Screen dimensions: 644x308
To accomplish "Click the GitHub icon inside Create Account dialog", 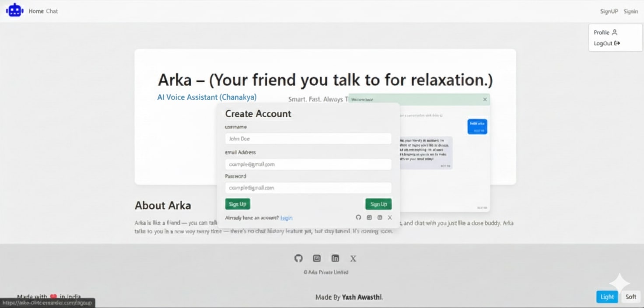I will [358, 217].
